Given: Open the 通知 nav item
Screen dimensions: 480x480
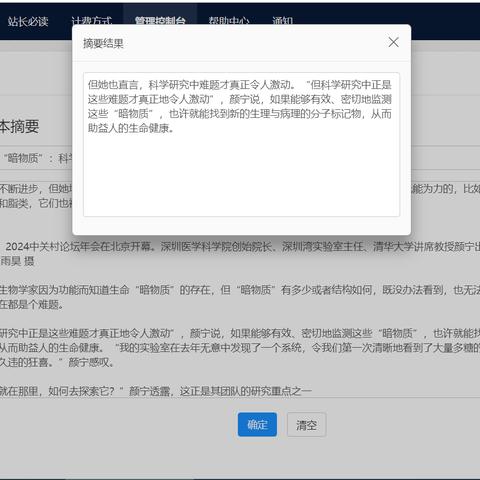Looking at the screenshot, I should [282, 21].
